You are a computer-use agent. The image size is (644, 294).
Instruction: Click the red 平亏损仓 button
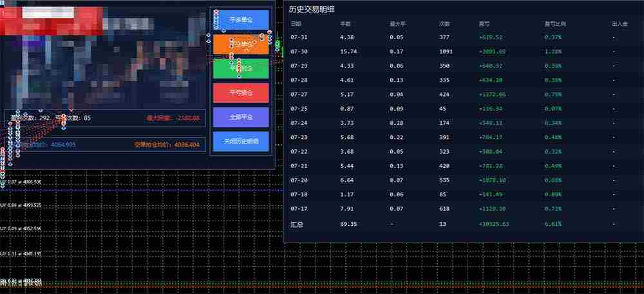(x=241, y=93)
